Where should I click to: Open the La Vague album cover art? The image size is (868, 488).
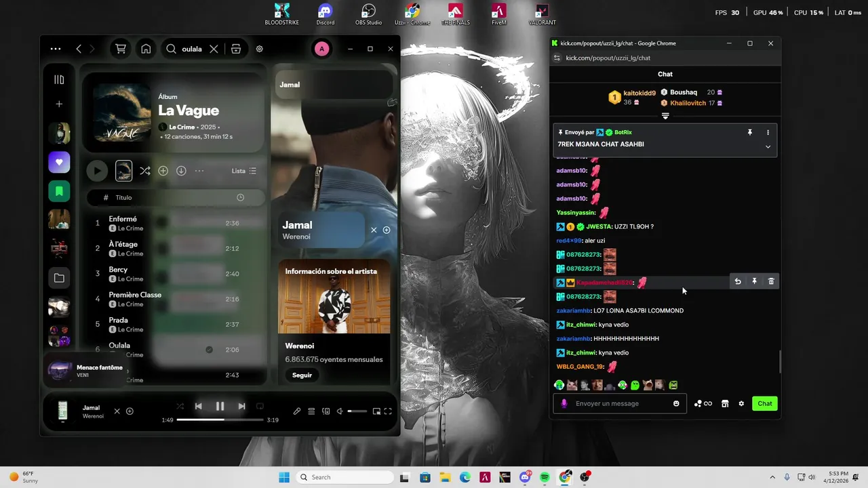pos(122,113)
